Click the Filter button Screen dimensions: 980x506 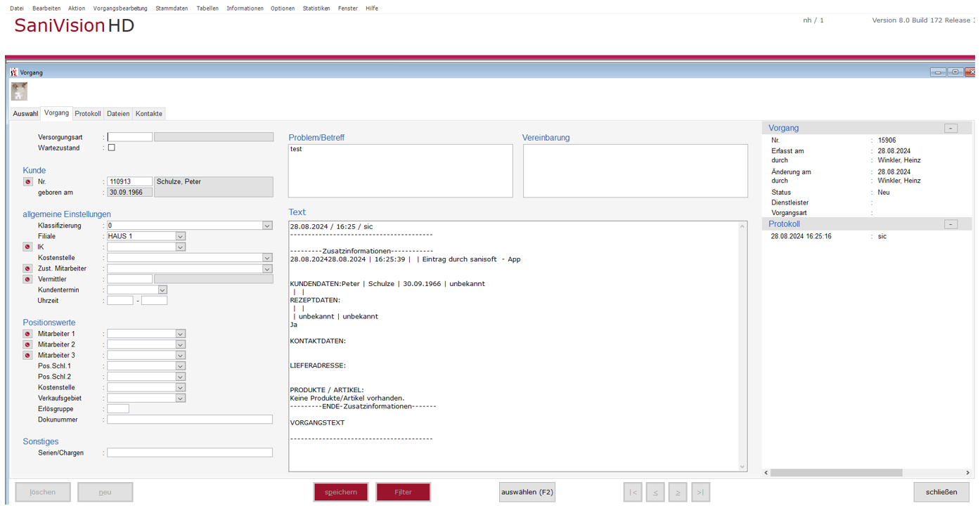click(403, 492)
